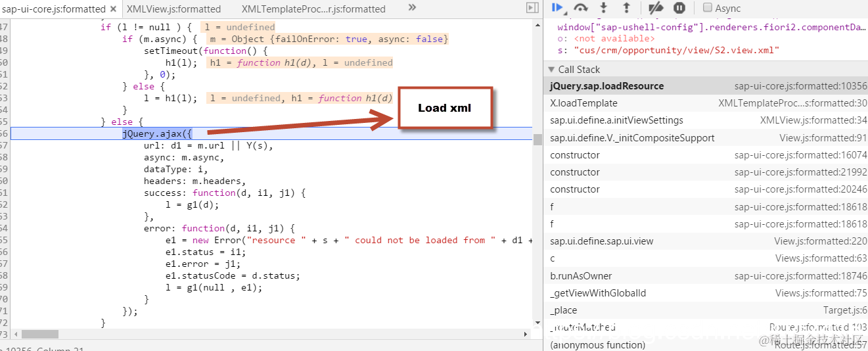
Task: Select constructor frame at line 16074
Action: [706, 155]
